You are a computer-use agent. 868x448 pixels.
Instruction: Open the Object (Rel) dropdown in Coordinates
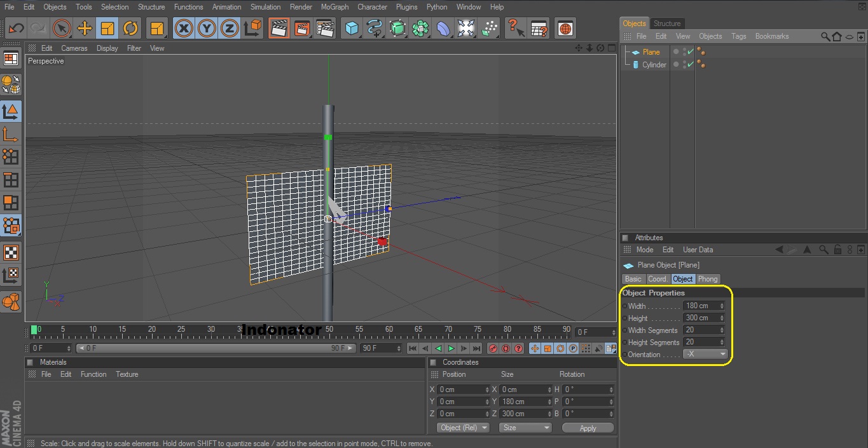tap(464, 428)
